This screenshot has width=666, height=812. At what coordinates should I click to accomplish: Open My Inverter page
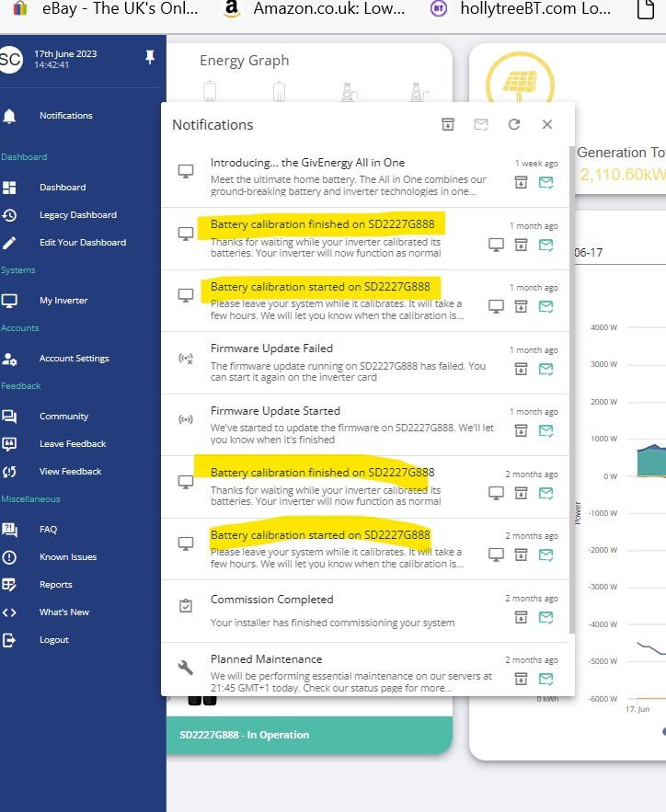(x=63, y=301)
